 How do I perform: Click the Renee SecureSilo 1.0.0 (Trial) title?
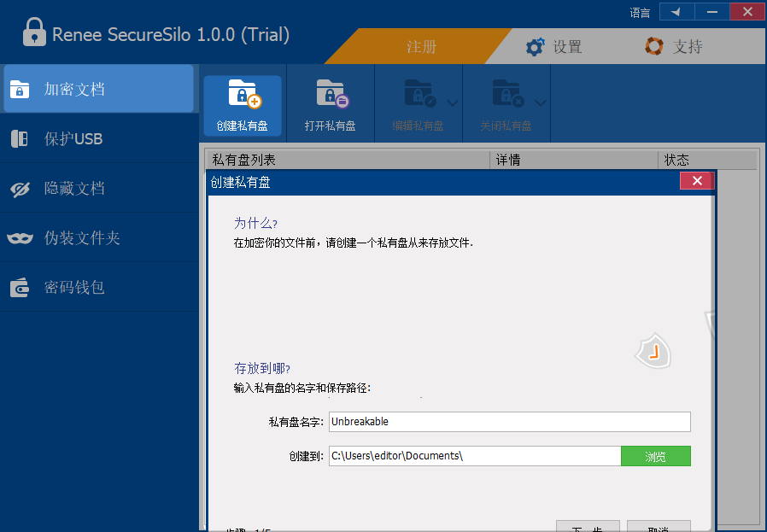pyautogui.click(x=171, y=35)
